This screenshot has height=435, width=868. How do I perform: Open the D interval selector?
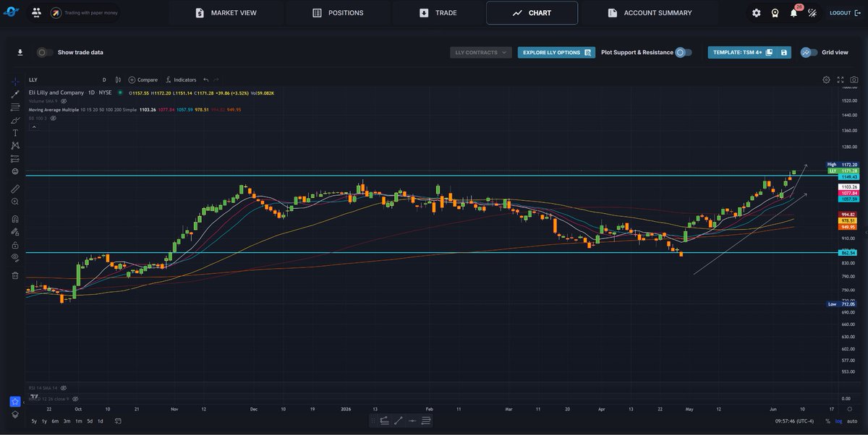pyautogui.click(x=104, y=79)
